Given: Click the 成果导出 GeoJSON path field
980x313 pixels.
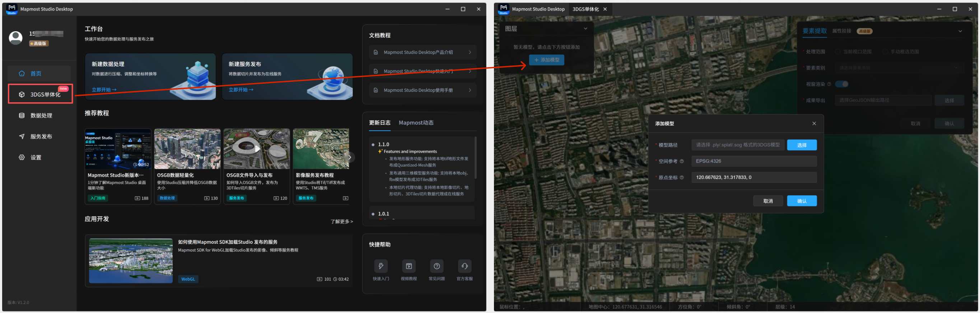Looking at the screenshot, I should [x=883, y=101].
